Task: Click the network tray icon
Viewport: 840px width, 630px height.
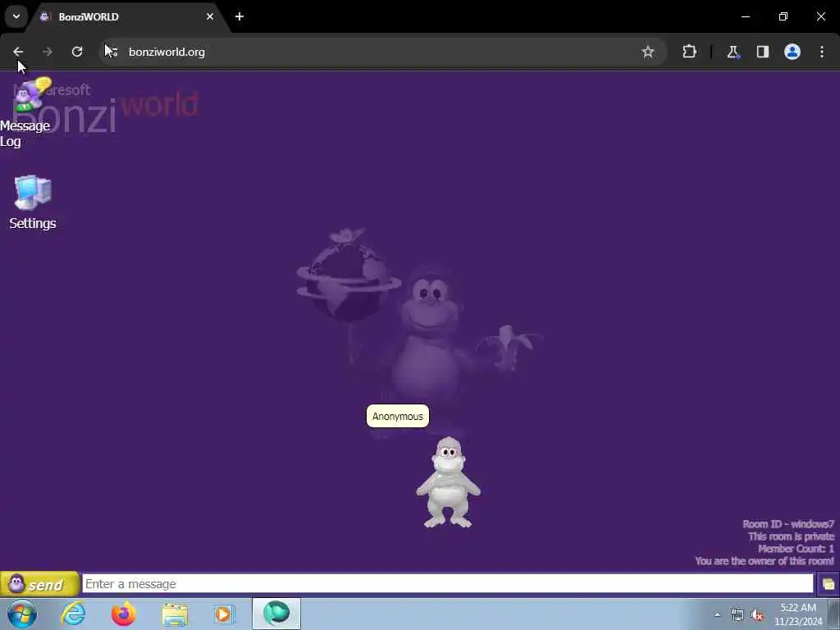Action: 737,614
